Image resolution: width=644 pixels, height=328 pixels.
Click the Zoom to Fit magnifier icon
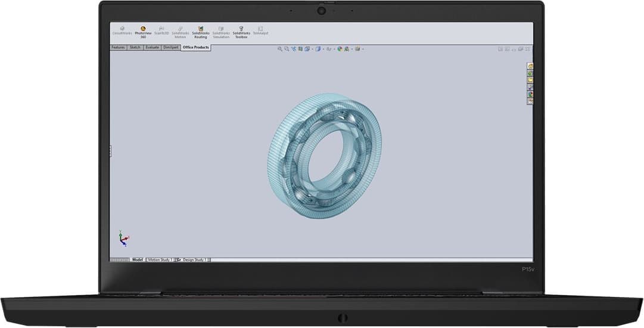point(279,49)
